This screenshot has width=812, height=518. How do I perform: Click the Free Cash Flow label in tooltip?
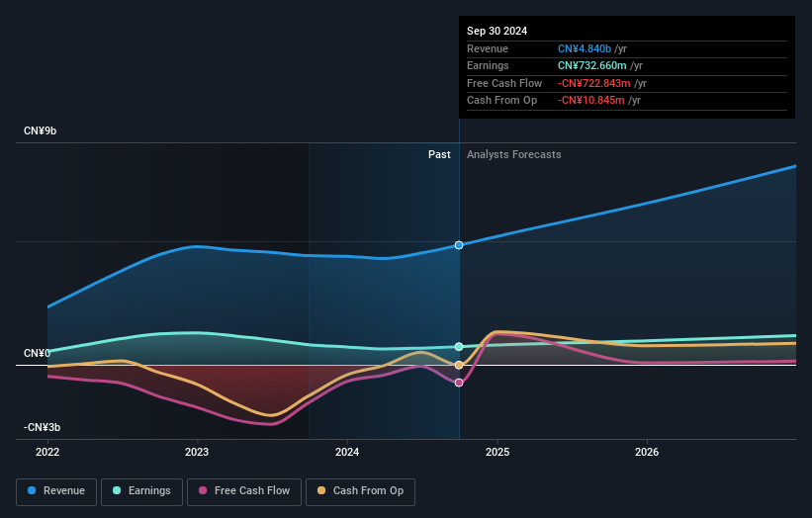point(503,83)
